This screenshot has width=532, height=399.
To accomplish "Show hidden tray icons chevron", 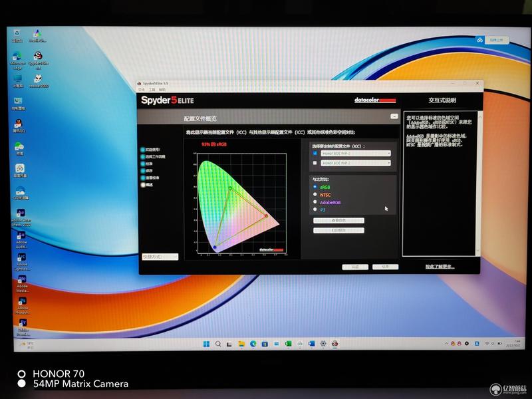I will [446, 343].
